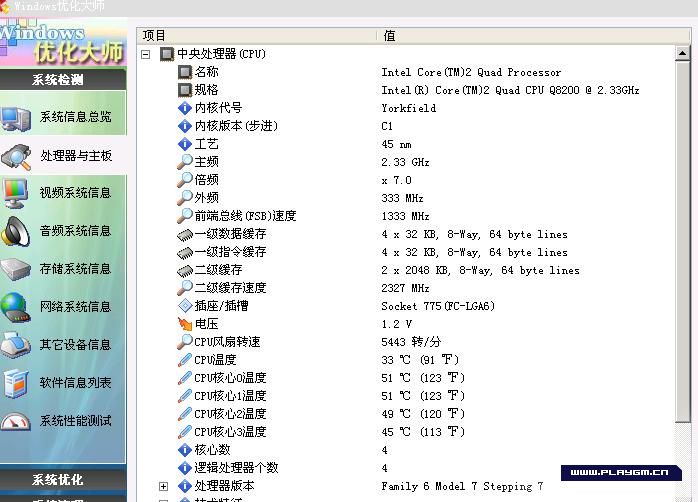698x502 pixels.
Task: Click info icon beside 内核代号
Action: point(185,108)
